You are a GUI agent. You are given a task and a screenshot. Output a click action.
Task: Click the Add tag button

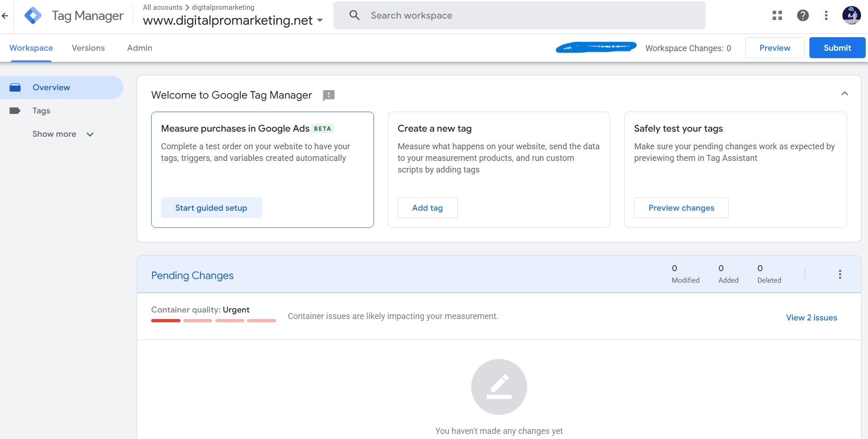427,208
